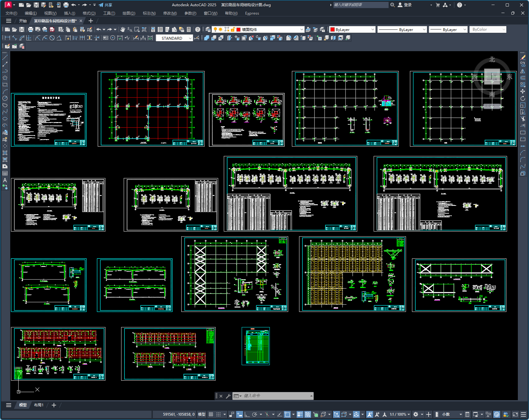Click the Undo arrow in Quick Access toolbar
This screenshot has height=420, width=529.
click(73, 5)
